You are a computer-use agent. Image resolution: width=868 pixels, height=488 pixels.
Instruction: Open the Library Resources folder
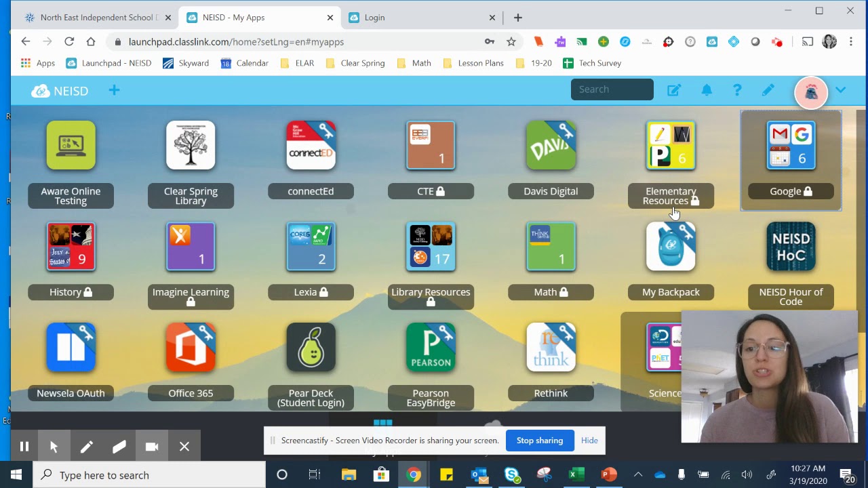tap(431, 246)
